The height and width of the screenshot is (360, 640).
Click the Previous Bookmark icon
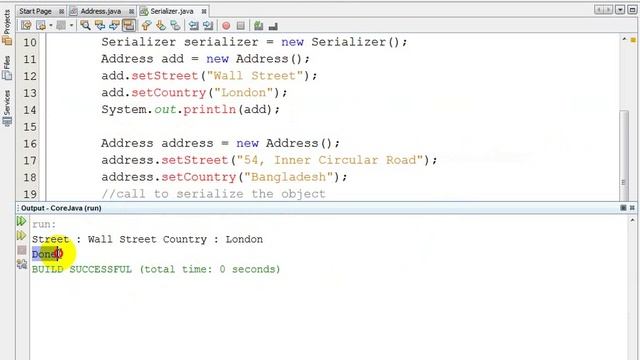point(146,26)
